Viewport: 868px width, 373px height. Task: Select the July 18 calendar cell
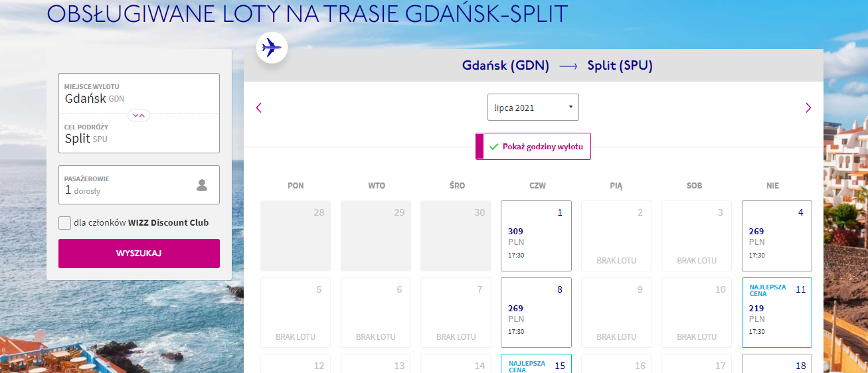tap(776, 364)
